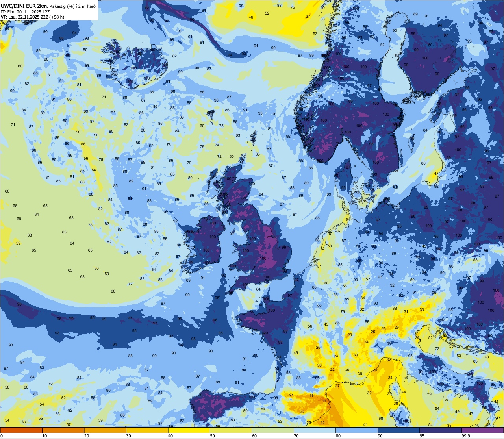Image resolution: width=504 pixels, height=439 pixels.
Task: Select the 90–95 % dark blue legend swatch
Action: [398, 430]
